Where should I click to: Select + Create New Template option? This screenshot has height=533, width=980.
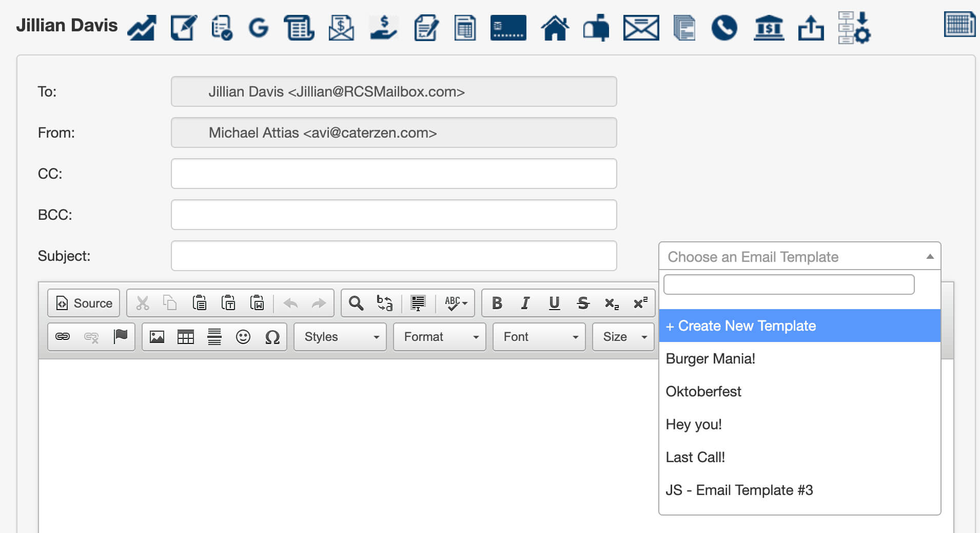799,326
